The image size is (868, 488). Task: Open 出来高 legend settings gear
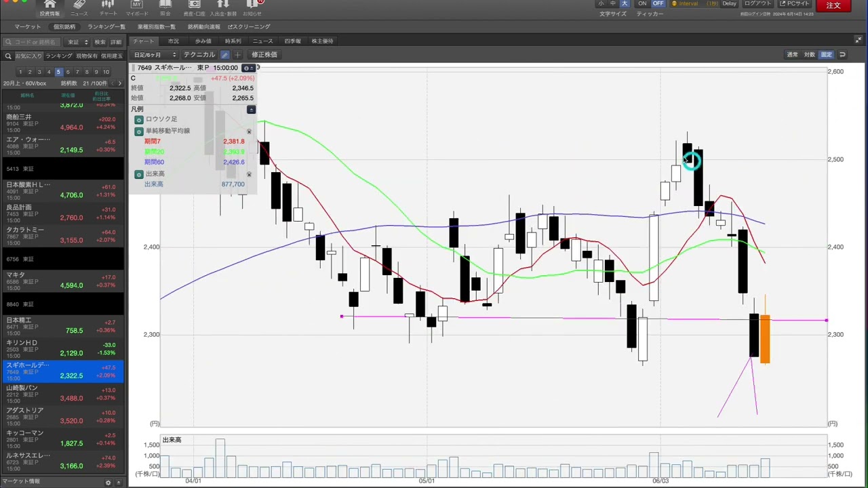139,174
